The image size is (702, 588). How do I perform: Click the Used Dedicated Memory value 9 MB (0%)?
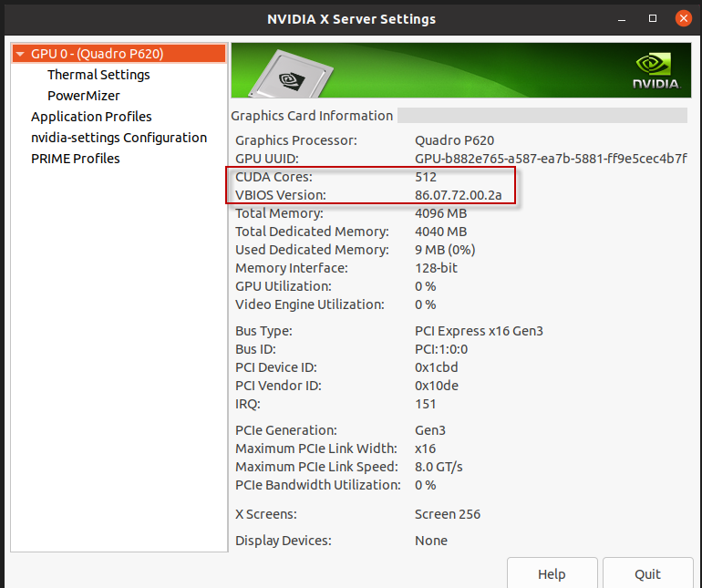coord(445,250)
